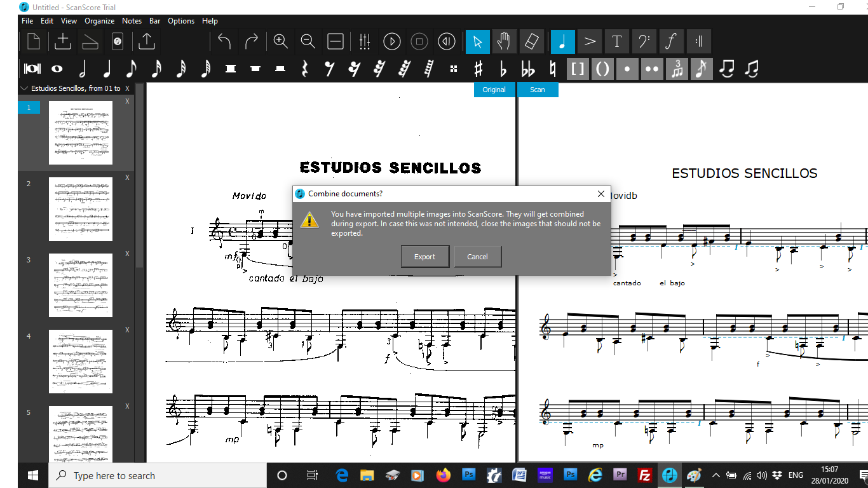Choose the double whole note value
The height and width of the screenshot is (488, 868).
(x=32, y=69)
